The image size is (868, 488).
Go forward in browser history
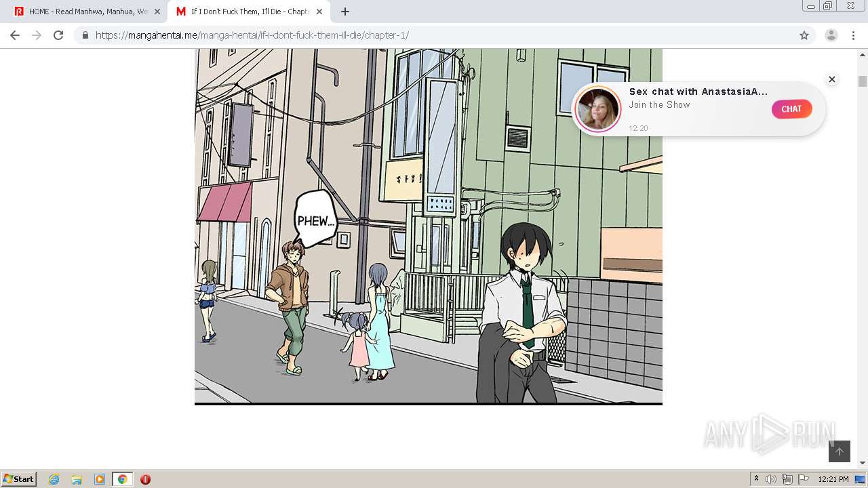(37, 35)
